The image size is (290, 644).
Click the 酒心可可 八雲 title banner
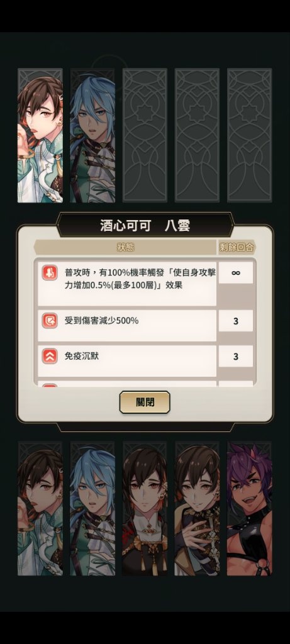145,225
